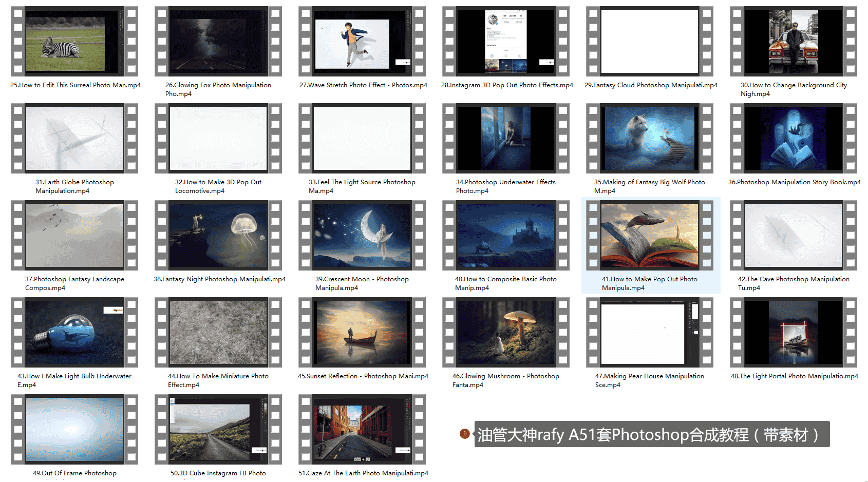
Task: Select the wolf thumbnail for 35.Making of Fantasy Big Wolf
Action: (x=650, y=138)
